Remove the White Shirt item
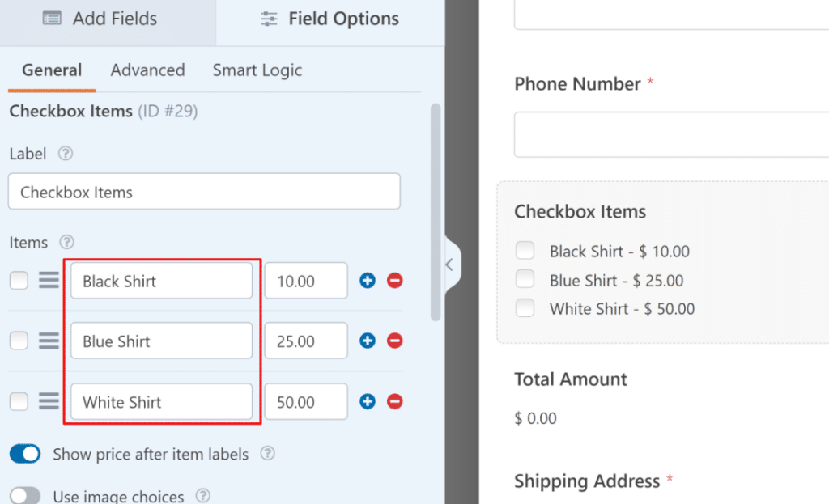This screenshot has width=829, height=504. 394,401
